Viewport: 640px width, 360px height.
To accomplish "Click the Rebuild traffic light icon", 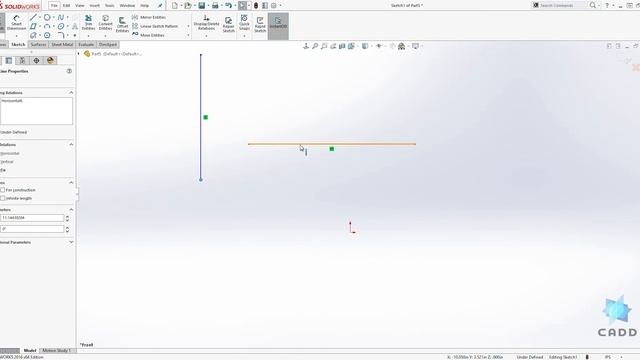I will pos(256,5).
